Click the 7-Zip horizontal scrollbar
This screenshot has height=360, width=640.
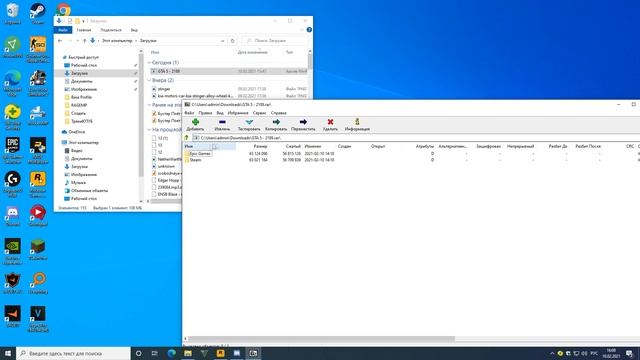(321, 339)
